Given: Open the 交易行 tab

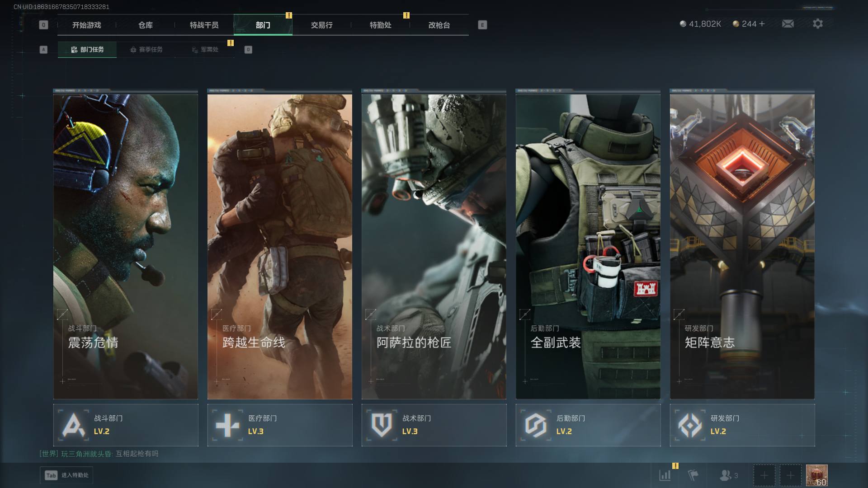Looking at the screenshot, I should 322,25.
